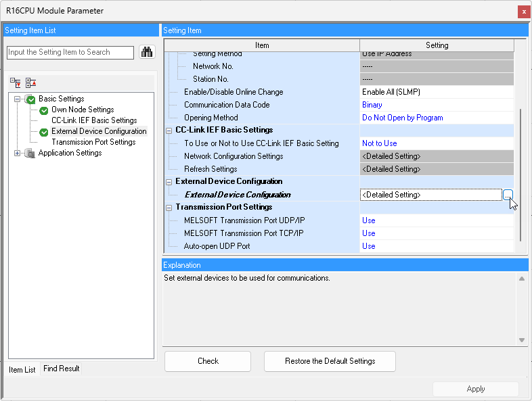This screenshot has width=532, height=401.
Task: Click the MELSOFT Transmission Port UDP/IP label
Action: click(244, 220)
